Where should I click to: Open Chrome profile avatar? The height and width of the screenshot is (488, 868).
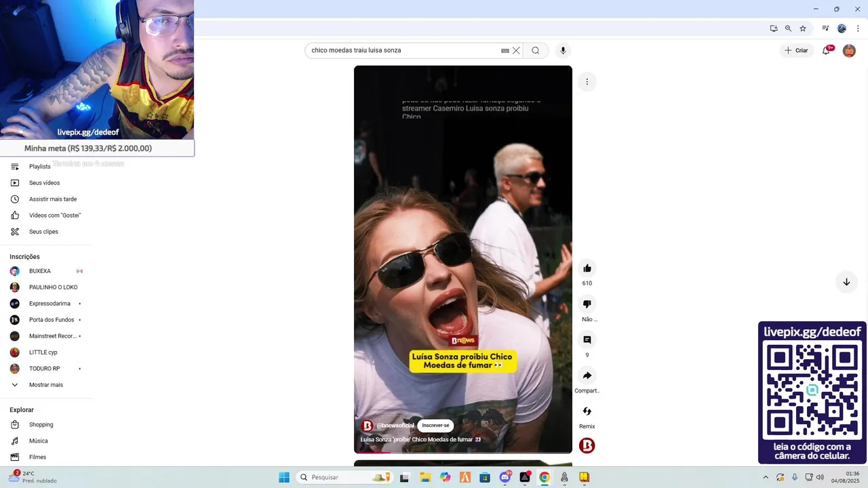click(x=842, y=28)
